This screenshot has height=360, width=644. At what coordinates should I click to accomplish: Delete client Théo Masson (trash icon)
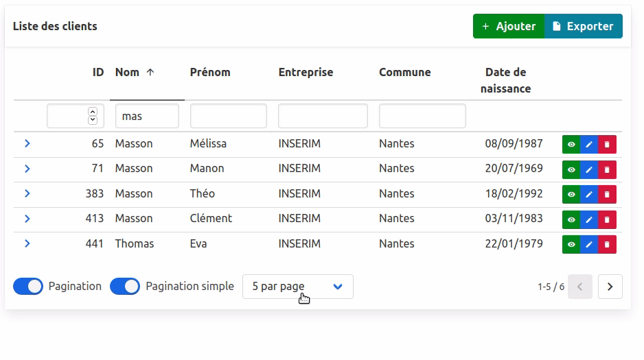tap(607, 194)
